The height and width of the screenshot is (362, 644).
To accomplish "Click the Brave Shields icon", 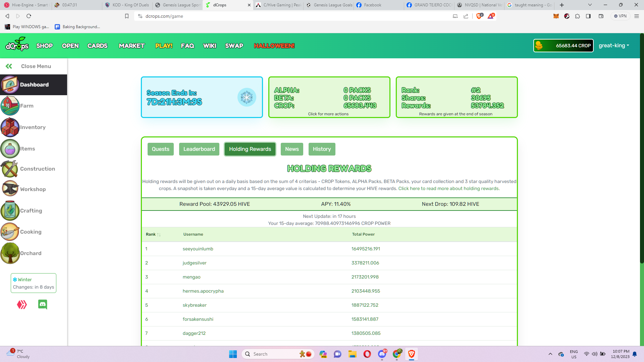I will [x=479, y=16].
